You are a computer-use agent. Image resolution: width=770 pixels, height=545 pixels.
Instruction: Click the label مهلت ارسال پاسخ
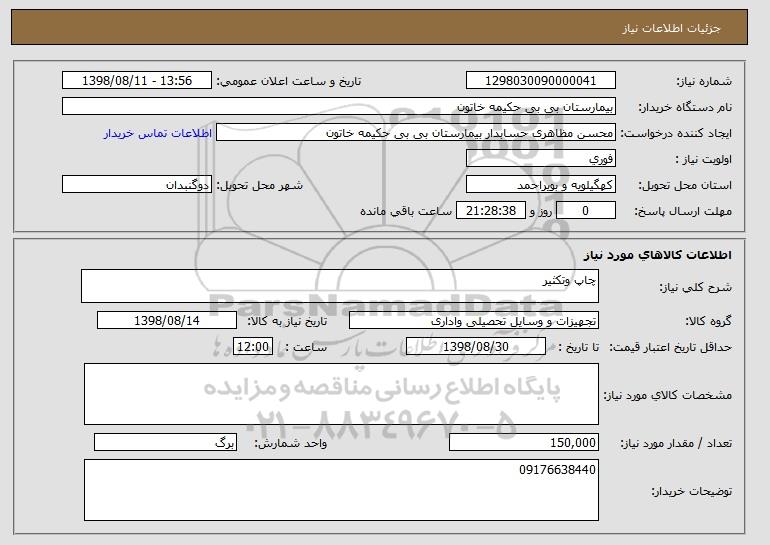pyautogui.click(x=683, y=212)
